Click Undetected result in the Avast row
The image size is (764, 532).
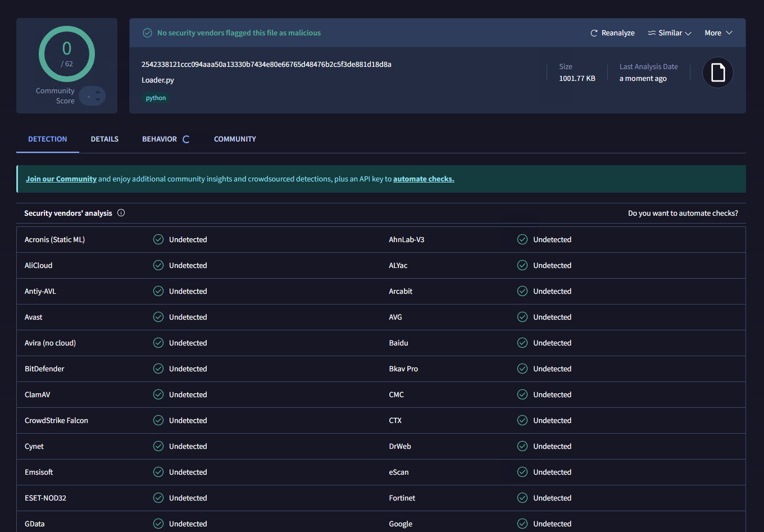point(188,317)
